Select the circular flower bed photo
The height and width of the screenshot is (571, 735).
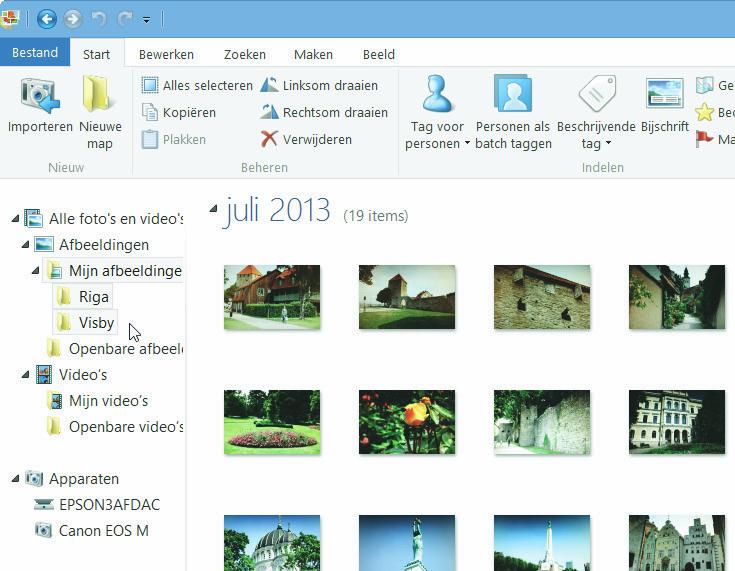pos(272,421)
